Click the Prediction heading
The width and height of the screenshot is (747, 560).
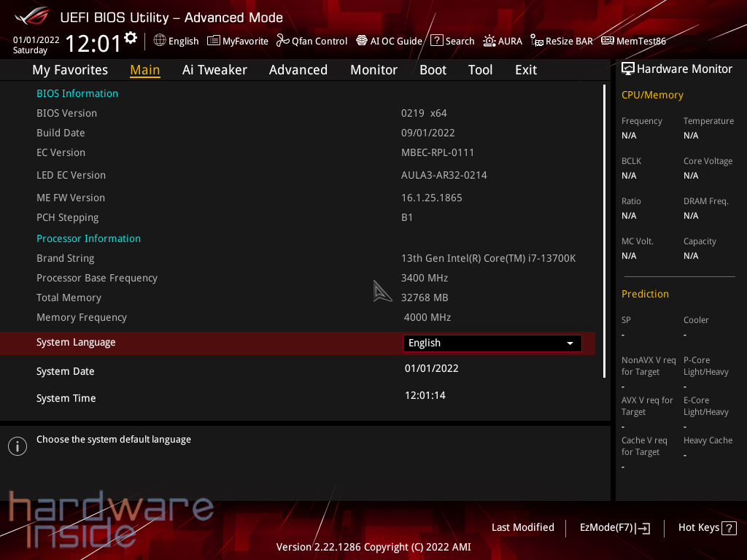click(x=645, y=294)
